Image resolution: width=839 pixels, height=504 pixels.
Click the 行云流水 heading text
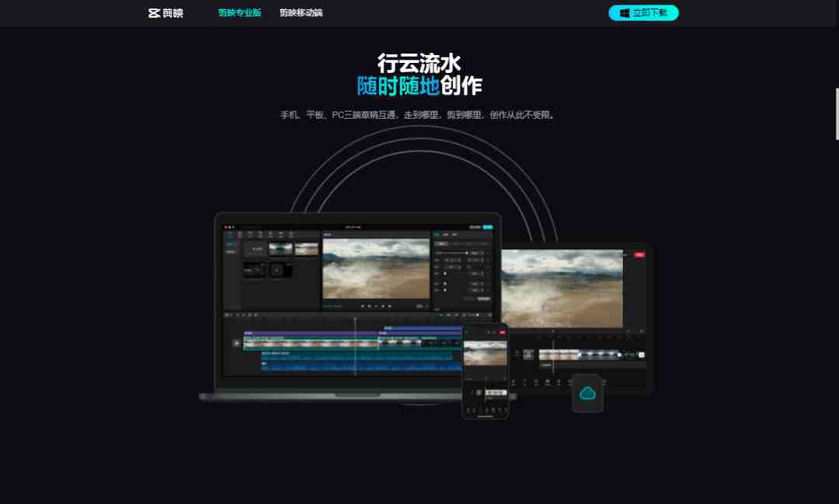click(419, 63)
